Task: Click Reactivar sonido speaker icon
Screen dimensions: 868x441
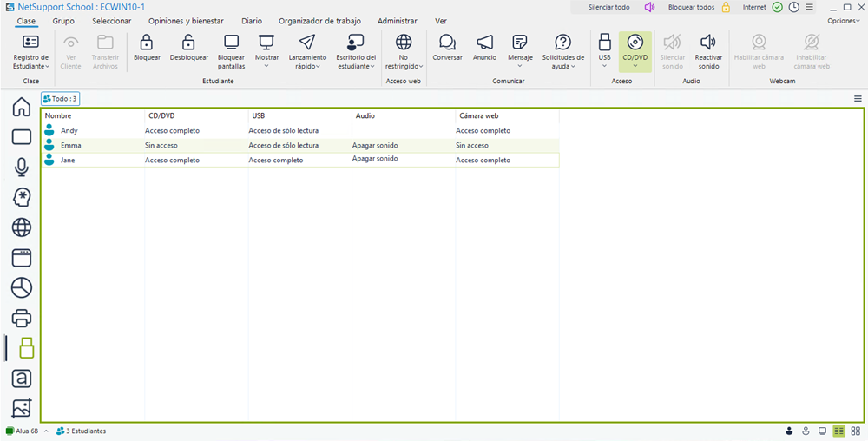Action: tap(707, 42)
